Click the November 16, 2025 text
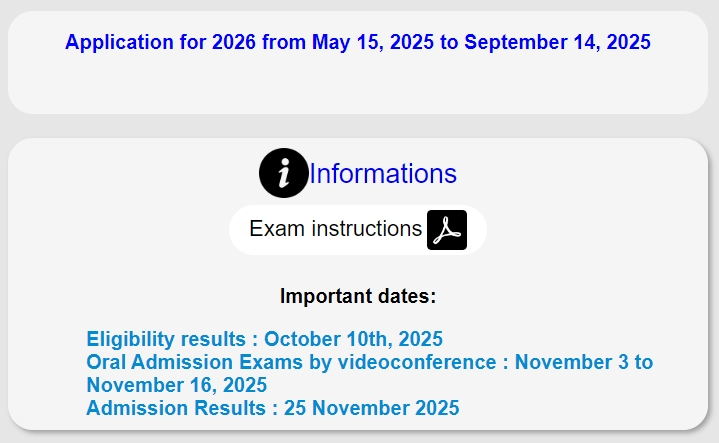This screenshot has width=719, height=443. [177, 385]
